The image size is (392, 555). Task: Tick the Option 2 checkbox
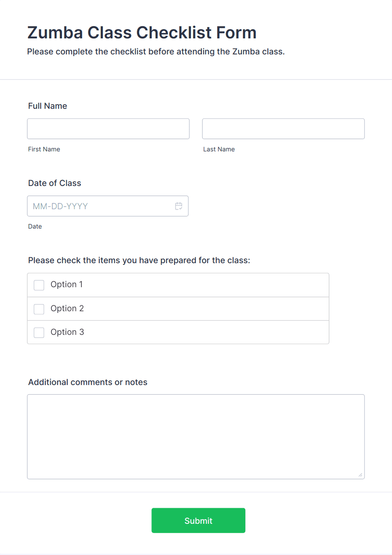[x=39, y=309]
